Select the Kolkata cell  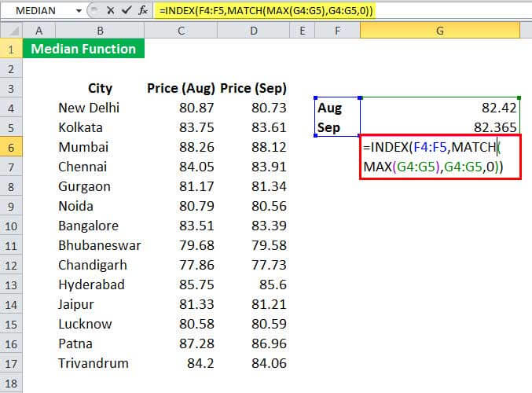100,127
